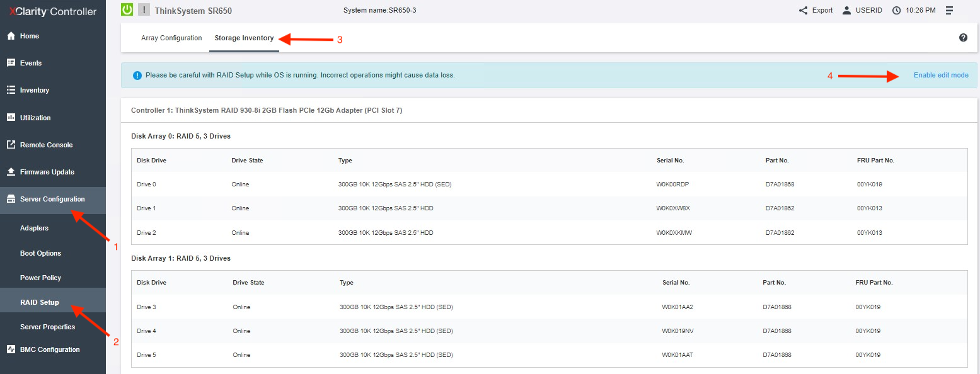Click serial number W0K0XKMW
This screenshot has height=374, width=980.
coord(675,232)
